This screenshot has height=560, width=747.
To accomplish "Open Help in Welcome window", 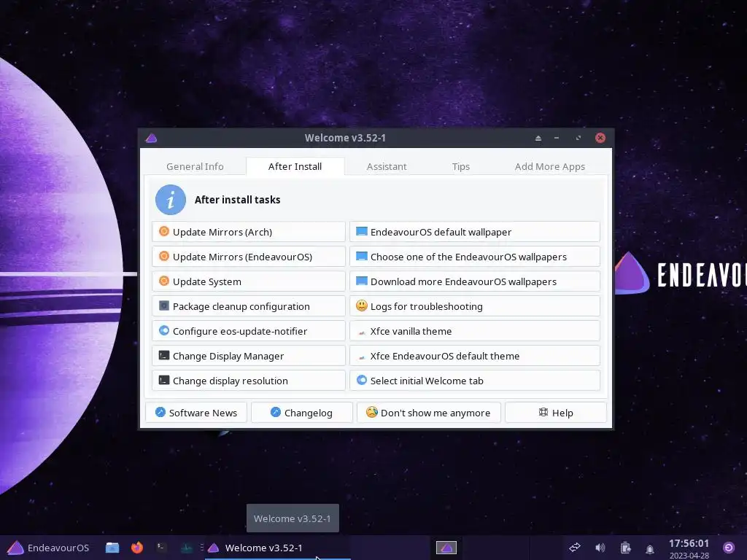I will (x=555, y=413).
